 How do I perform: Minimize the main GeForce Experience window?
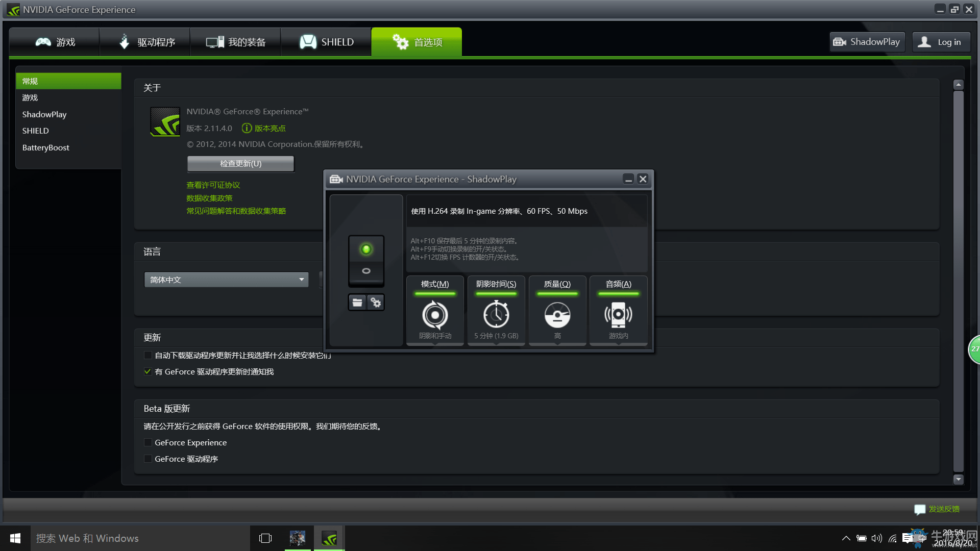click(940, 10)
